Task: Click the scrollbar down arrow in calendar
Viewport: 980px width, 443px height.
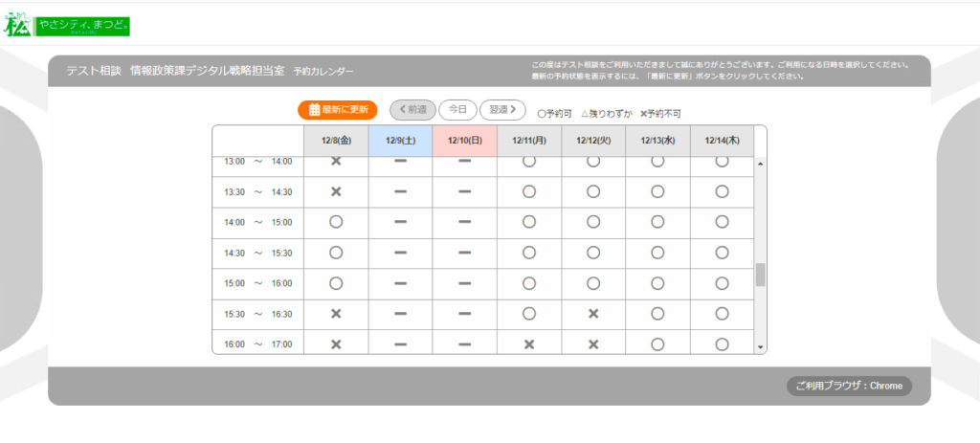Action: tap(761, 346)
